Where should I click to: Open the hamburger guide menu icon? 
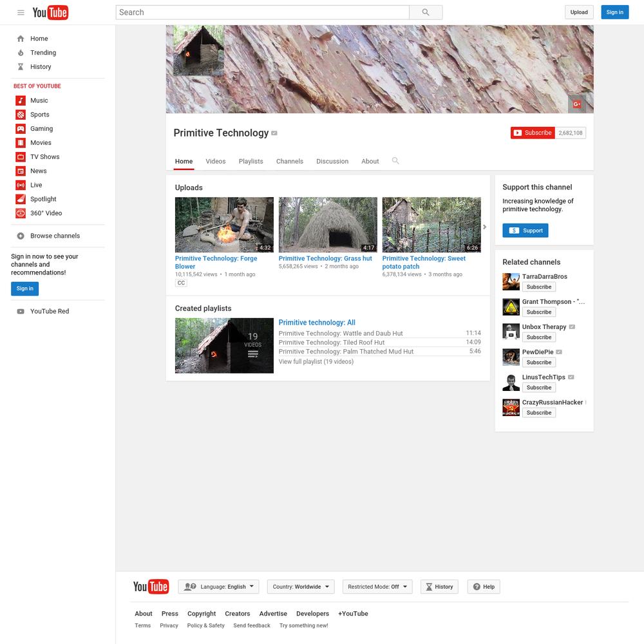21,12
